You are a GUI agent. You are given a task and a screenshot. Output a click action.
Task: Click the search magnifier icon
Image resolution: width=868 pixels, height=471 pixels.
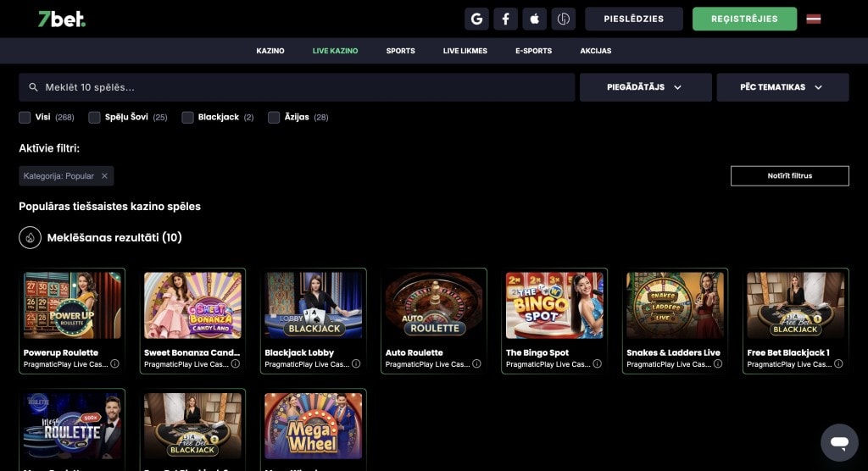[x=33, y=87]
